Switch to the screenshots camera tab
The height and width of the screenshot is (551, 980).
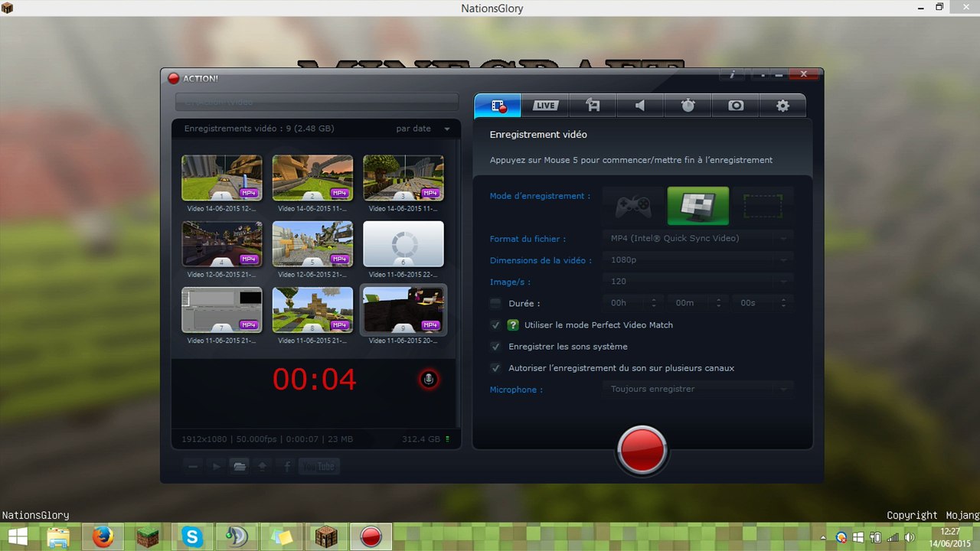click(x=735, y=106)
